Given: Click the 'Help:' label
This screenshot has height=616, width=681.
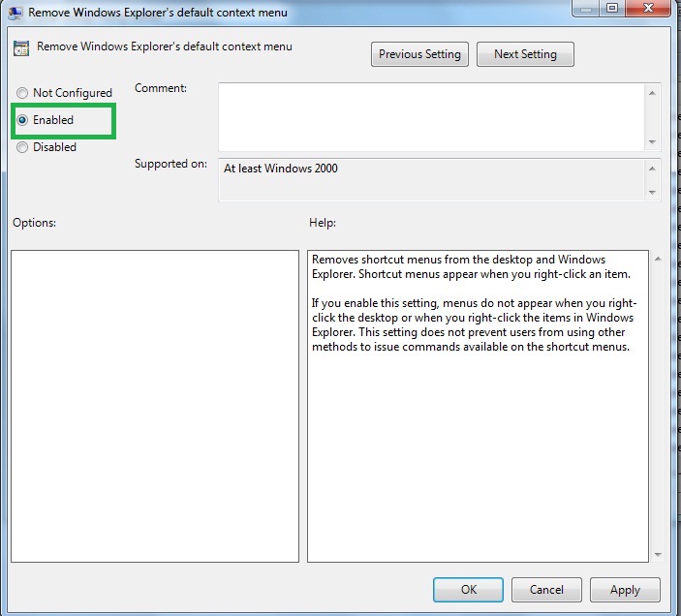Looking at the screenshot, I should [x=323, y=223].
